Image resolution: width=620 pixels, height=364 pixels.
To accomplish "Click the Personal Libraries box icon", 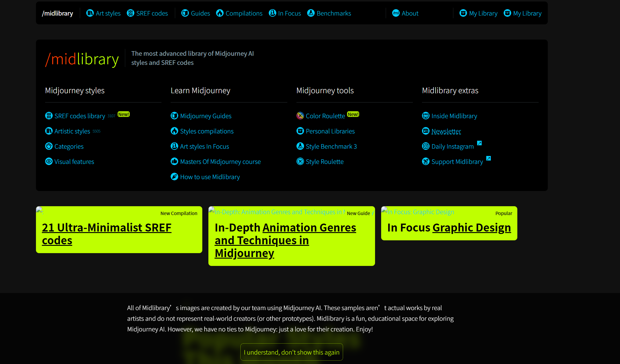I will tap(300, 131).
